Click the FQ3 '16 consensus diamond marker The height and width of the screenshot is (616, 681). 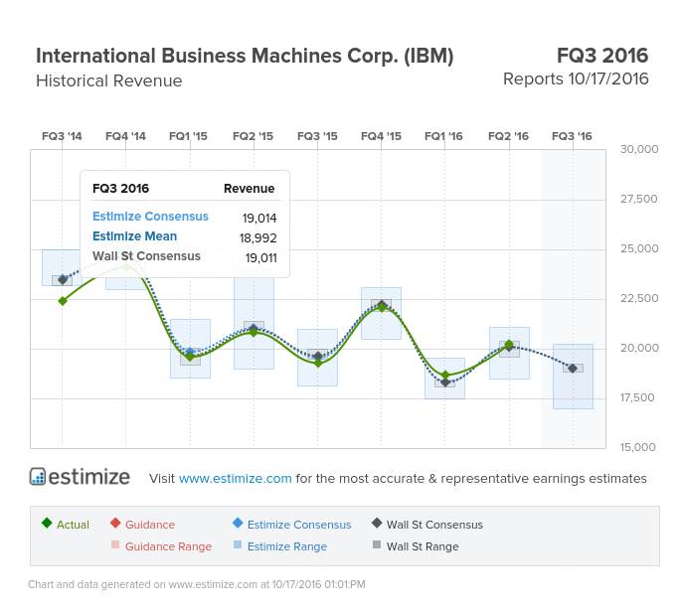pos(573,369)
